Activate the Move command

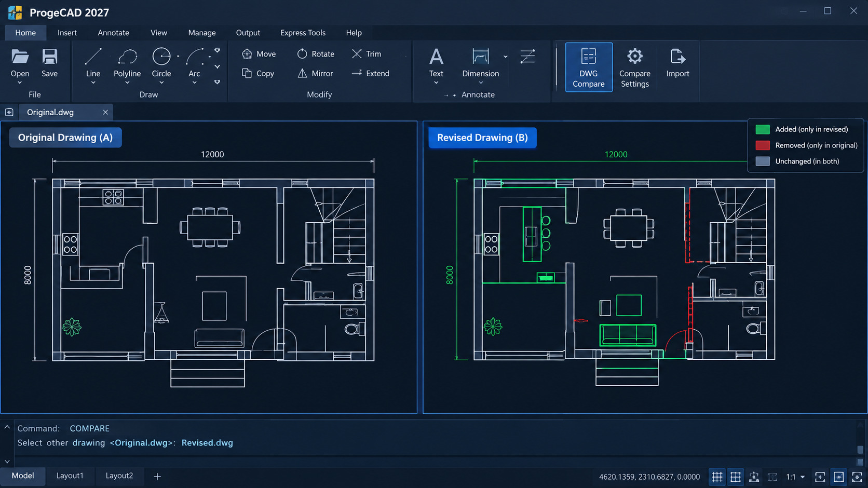[259, 54]
